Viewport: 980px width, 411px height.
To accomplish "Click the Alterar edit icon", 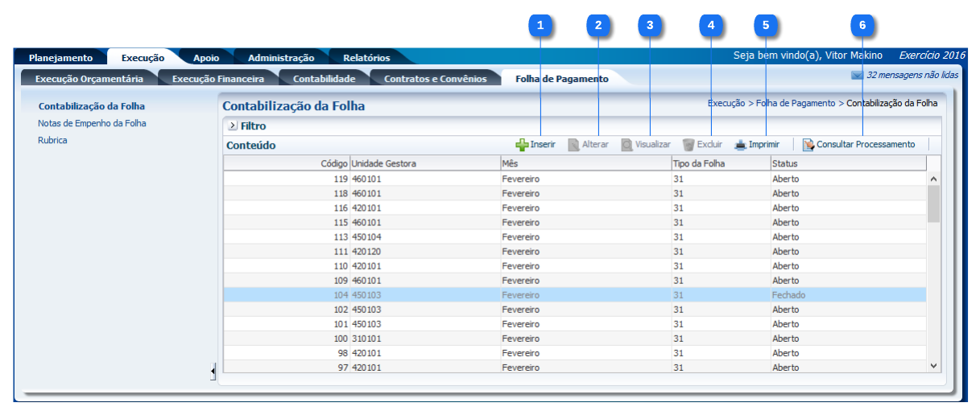I will point(574,145).
